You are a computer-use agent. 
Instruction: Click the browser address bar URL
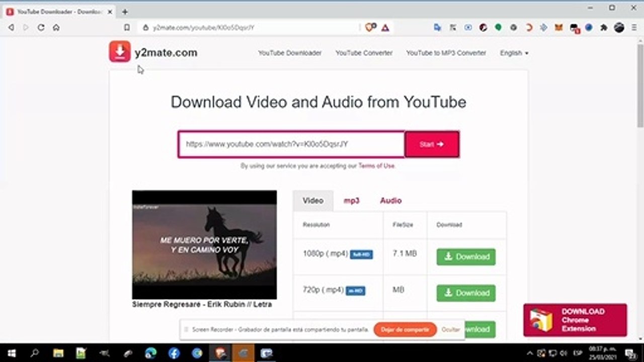click(x=204, y=28)
